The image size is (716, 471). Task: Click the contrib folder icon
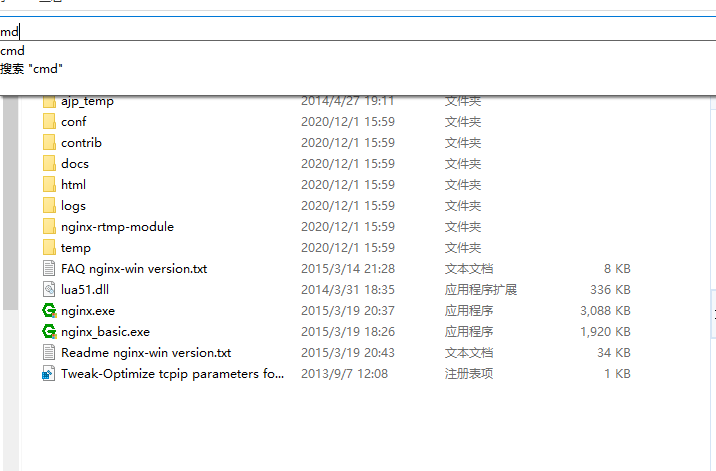coord(49,143)
